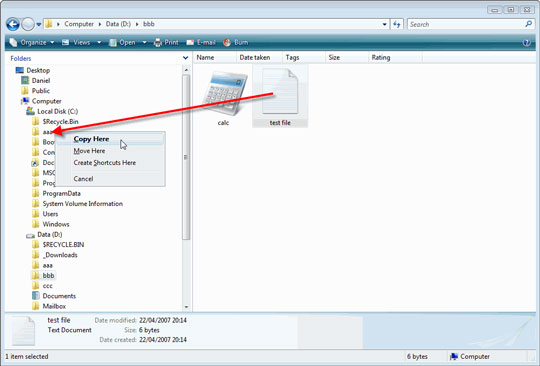Expand the Open button dropdown arrow

(x=145, y=43)
